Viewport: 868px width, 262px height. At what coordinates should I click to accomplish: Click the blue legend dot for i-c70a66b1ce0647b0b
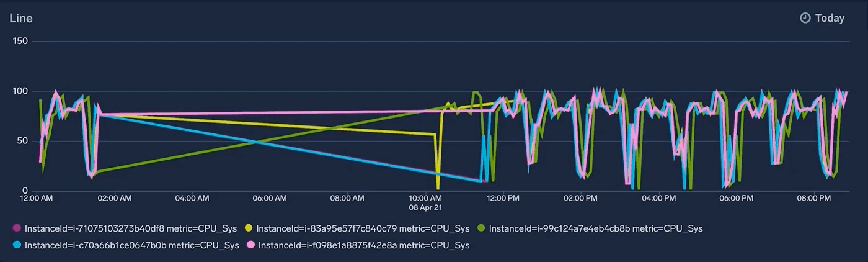pos(17,245)
